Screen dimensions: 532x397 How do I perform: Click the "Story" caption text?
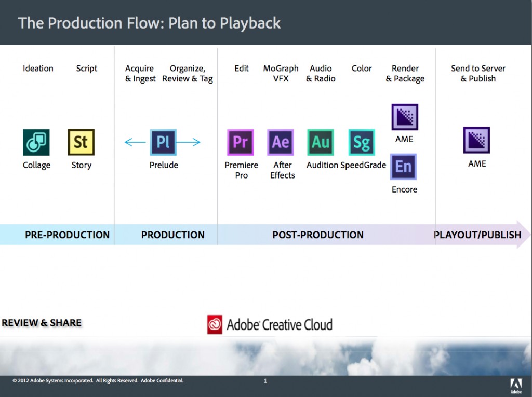click(82, 166)
